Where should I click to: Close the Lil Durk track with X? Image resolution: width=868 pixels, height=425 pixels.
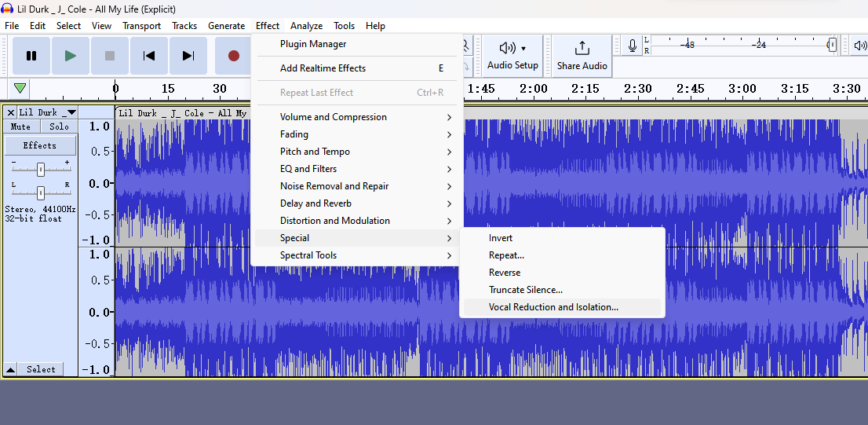(x=10, y=112)
